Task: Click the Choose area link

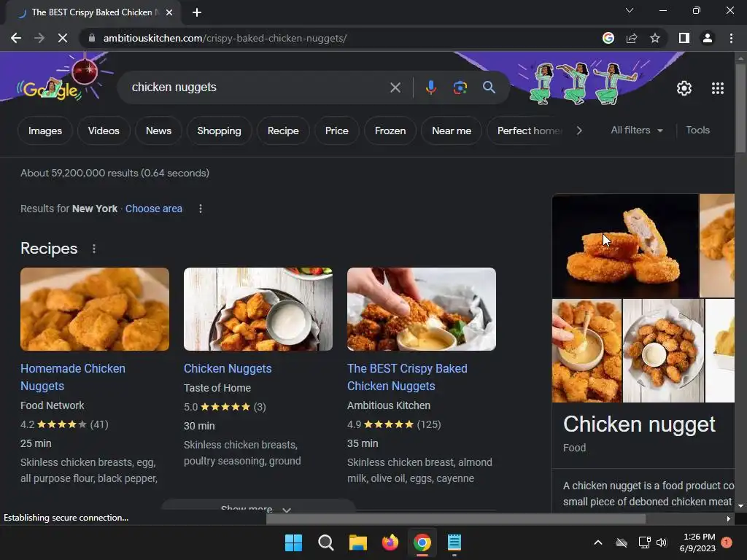Action: (154, 209)
